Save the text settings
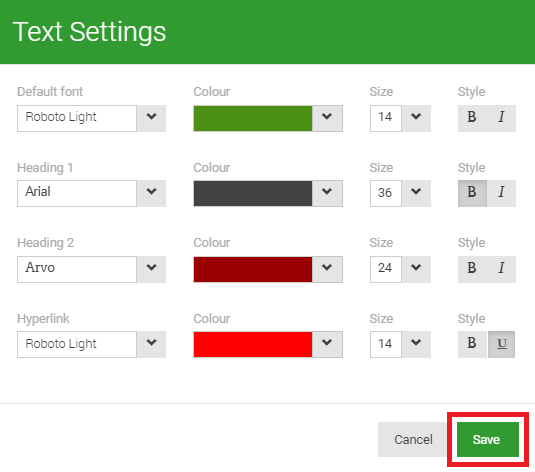535x472 pixels. coord(488,440)
